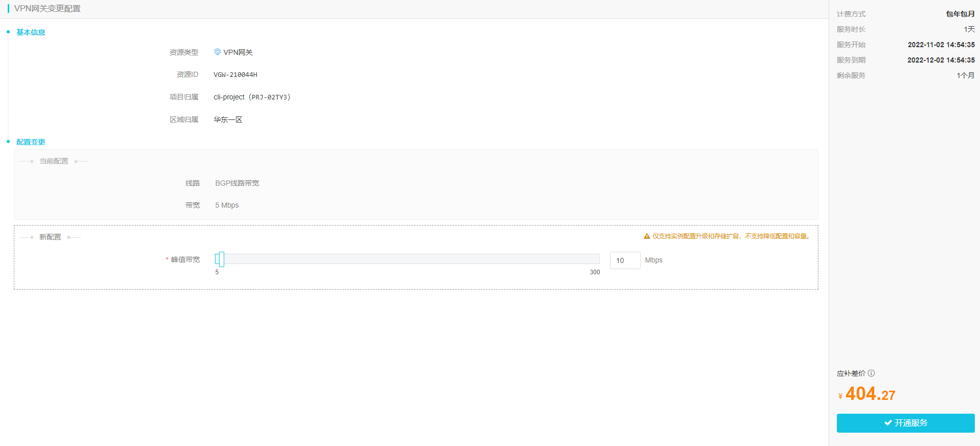The image size is (980, 446).
Task: Click the resource ID VGW-210044H
Action: [236, 75]
